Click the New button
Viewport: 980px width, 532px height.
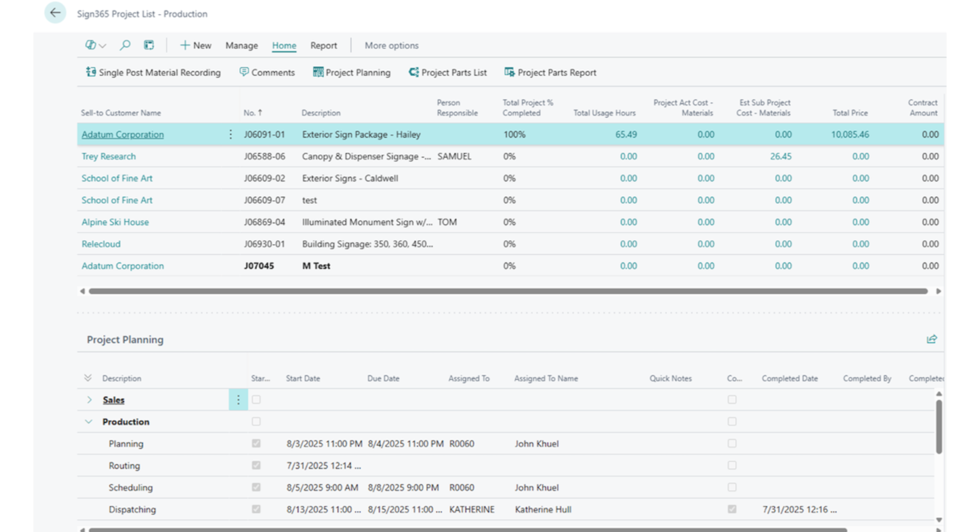[x=195, y=45]
